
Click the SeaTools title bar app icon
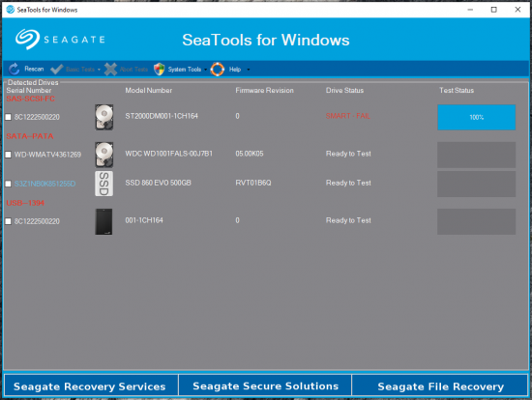11,10
